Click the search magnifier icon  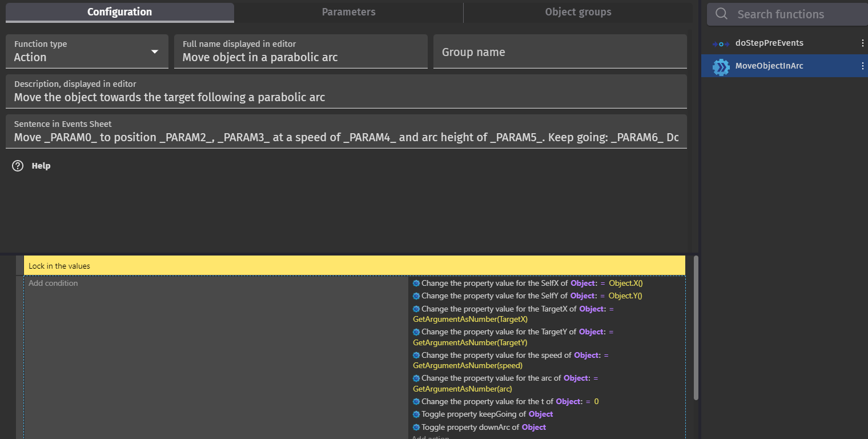point(721,13)
